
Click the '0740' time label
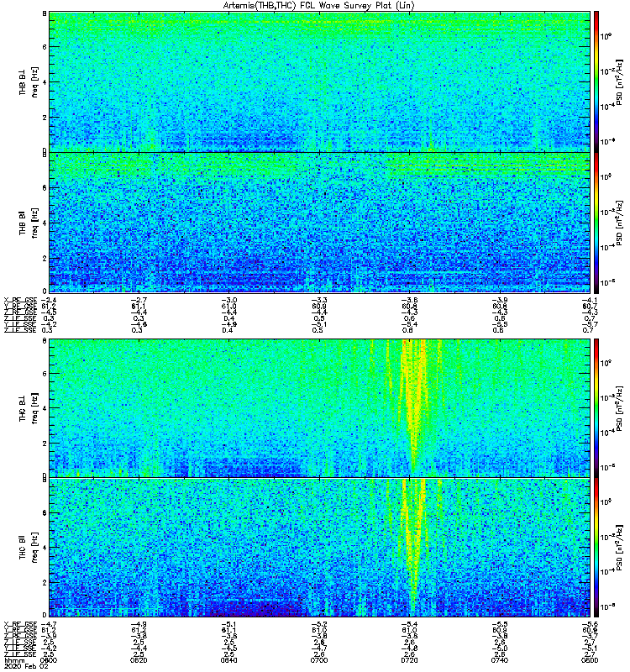pyautogui.click(x=500, y=660)
